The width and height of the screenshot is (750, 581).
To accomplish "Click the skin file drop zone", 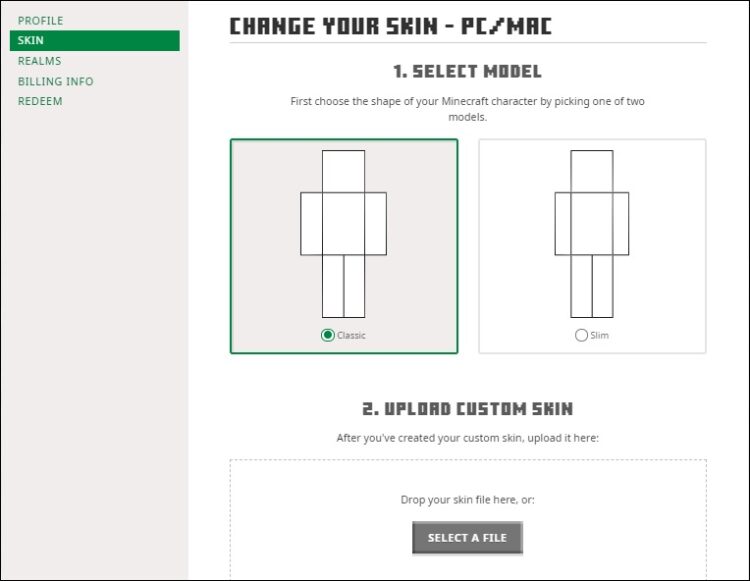I will click(x=468, y=519).
